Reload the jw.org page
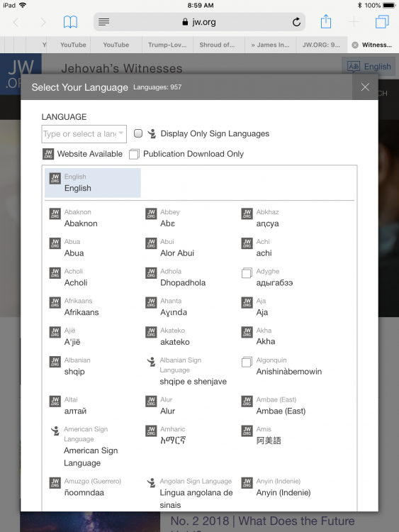 (296, 22)
